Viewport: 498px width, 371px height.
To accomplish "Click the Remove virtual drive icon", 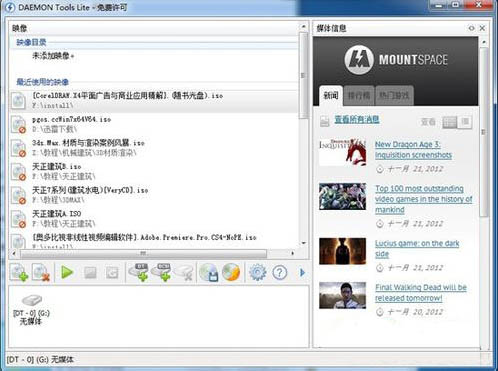I will point(184,272).
